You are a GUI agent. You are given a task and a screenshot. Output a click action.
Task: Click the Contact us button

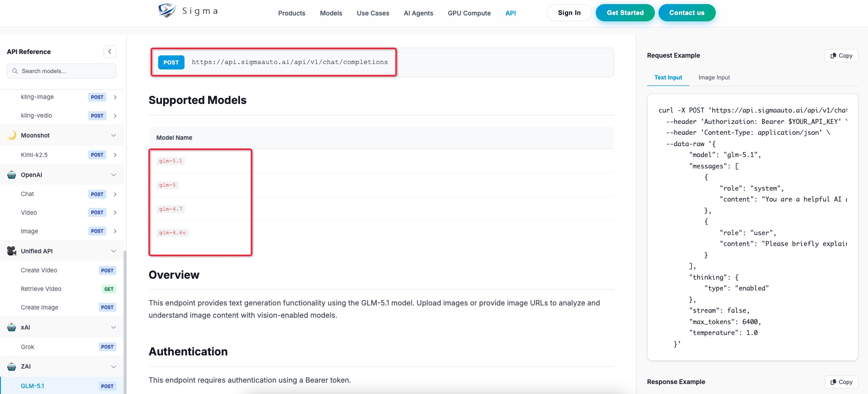coord(687,13)
